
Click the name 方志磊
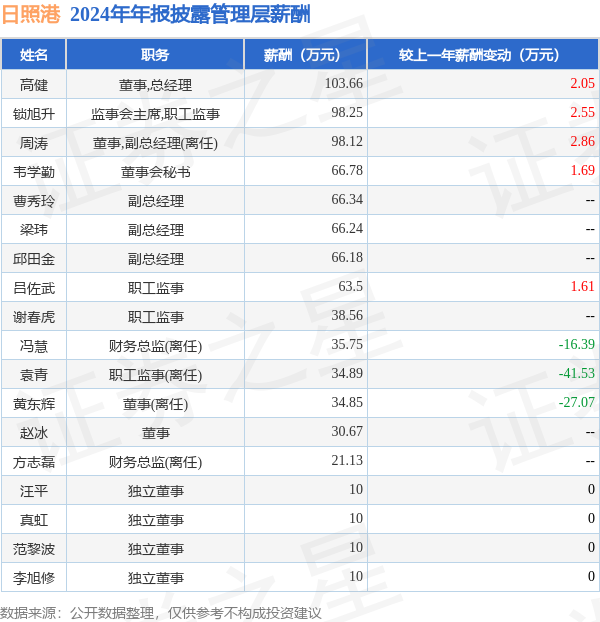coord(34,462)
